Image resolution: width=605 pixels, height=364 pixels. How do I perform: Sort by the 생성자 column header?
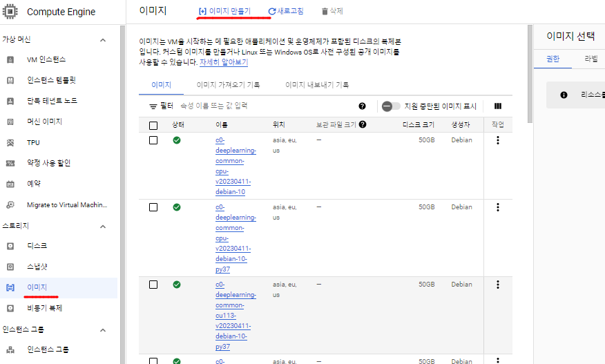point(461,125)
